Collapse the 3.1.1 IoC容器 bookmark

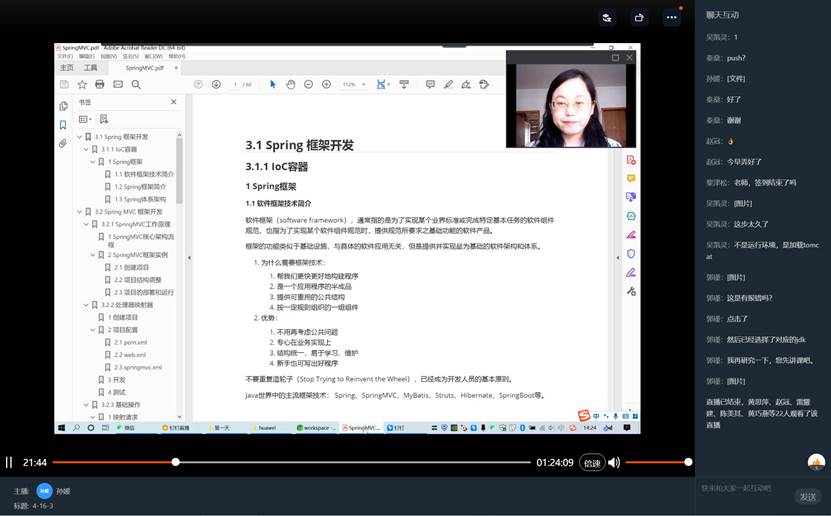(86, 149)
